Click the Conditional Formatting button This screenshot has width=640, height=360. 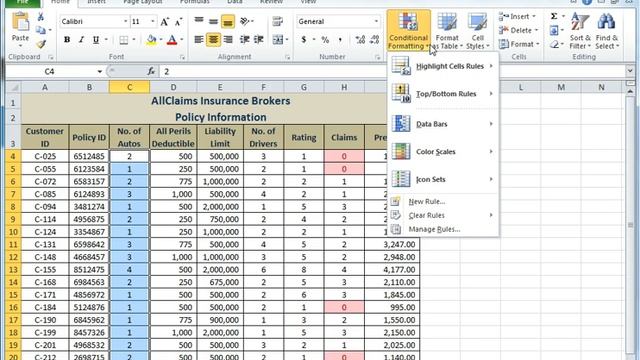[408, 31]
